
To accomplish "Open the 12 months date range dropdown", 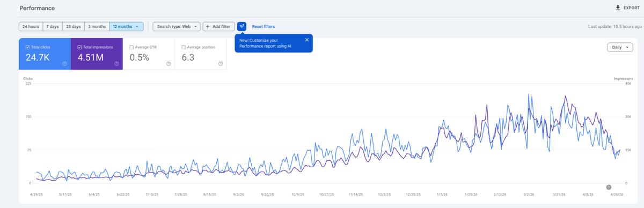I will (126, 26).
